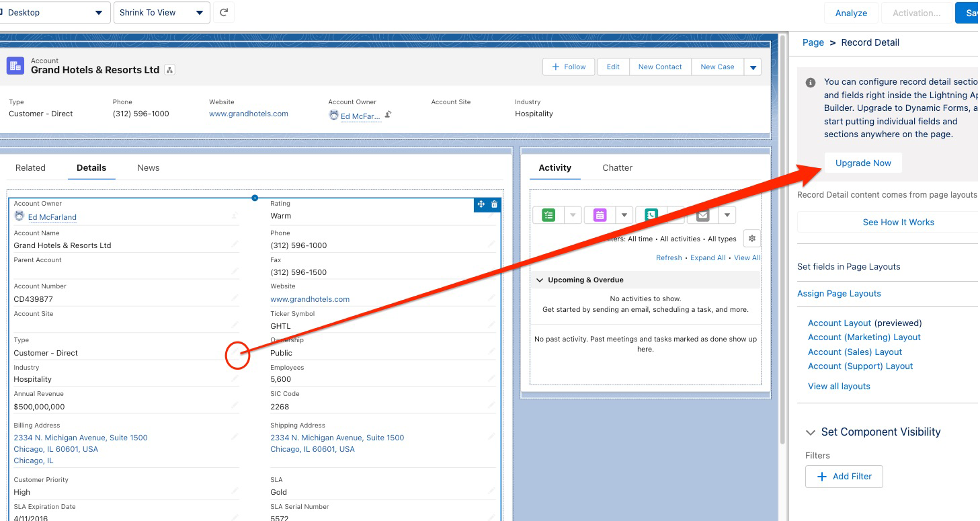
Task: Click the Annual Revenue value $500,000,000
Action: [40, 407]
